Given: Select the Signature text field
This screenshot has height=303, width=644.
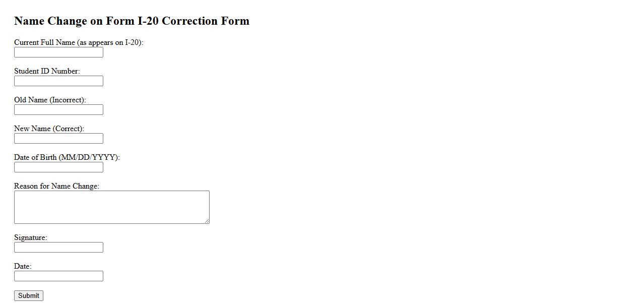Looking at the screenshot, I should point(58,248).
